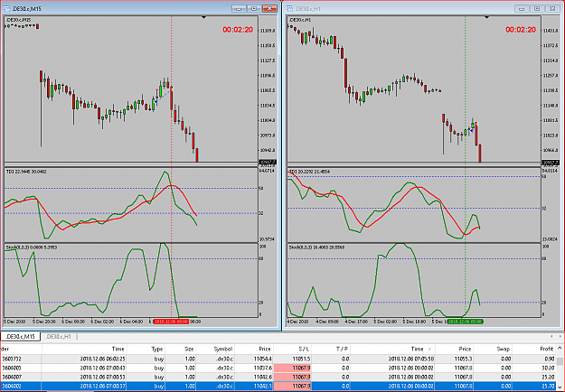The height and width of the screenshot is (392, 565).
Task: Close the .DE30.c,H1 chart window
Action: point(552,8)
